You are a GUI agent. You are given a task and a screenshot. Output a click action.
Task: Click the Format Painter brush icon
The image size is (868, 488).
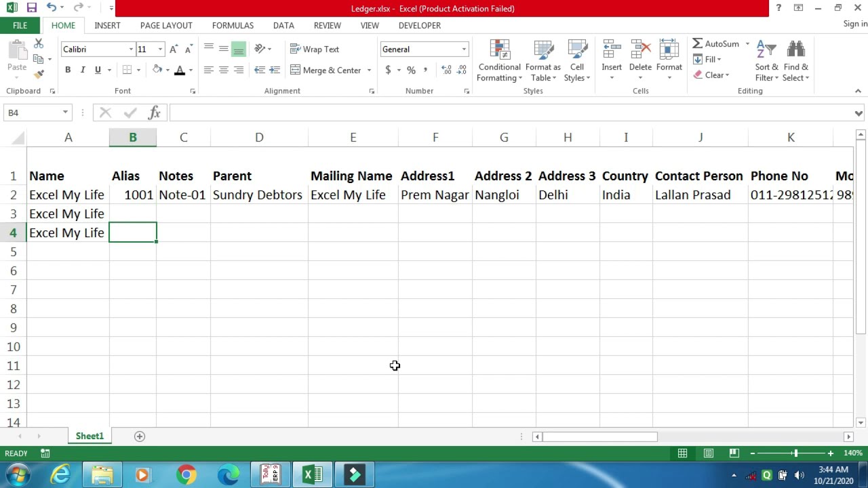pos(39,74)
